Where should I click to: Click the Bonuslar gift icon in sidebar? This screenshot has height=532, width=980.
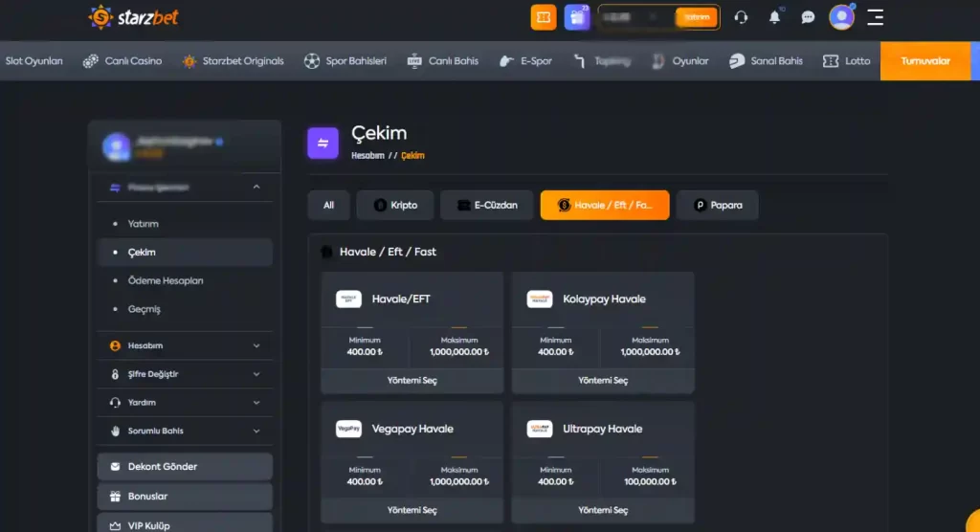[x=115, y=497]
